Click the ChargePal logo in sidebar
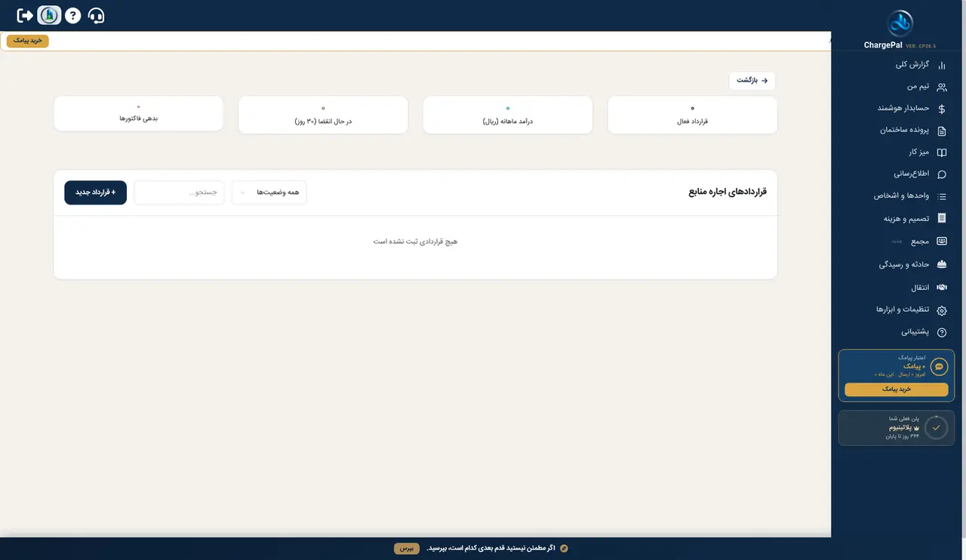 point(900,23)
